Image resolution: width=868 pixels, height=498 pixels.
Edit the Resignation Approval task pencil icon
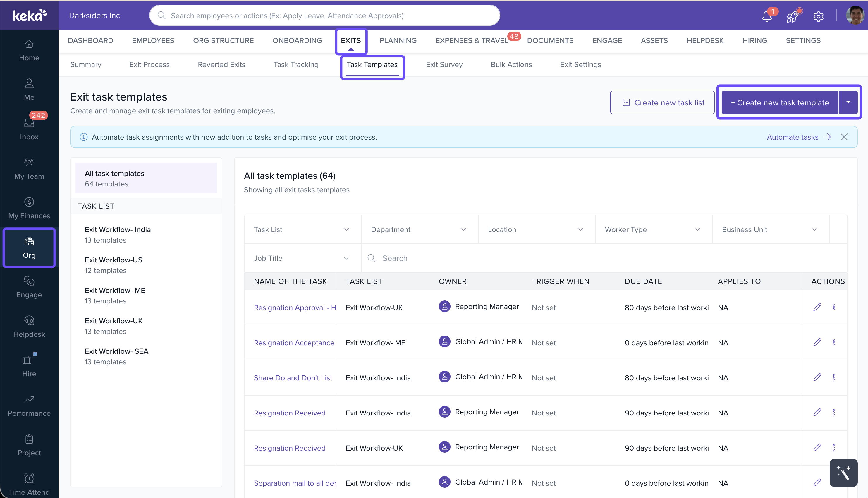[817, 307]
